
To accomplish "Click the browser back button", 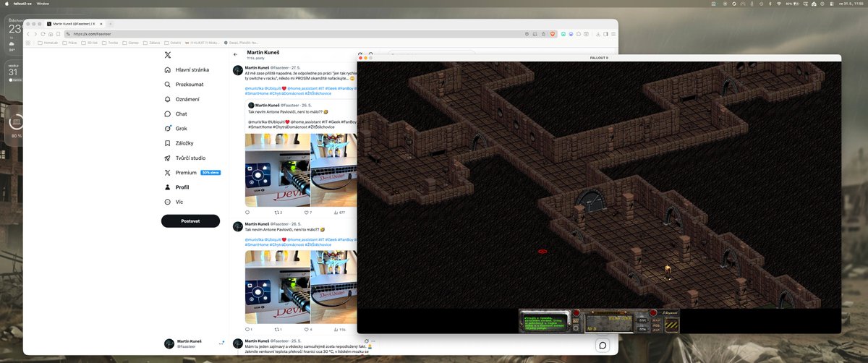I will pyautogui.click(x=29, y=34).
